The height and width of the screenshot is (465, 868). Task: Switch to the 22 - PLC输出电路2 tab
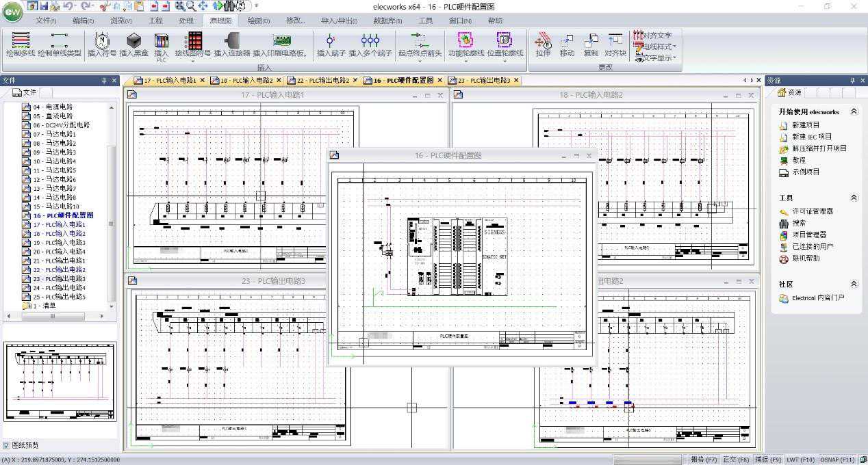323,81
